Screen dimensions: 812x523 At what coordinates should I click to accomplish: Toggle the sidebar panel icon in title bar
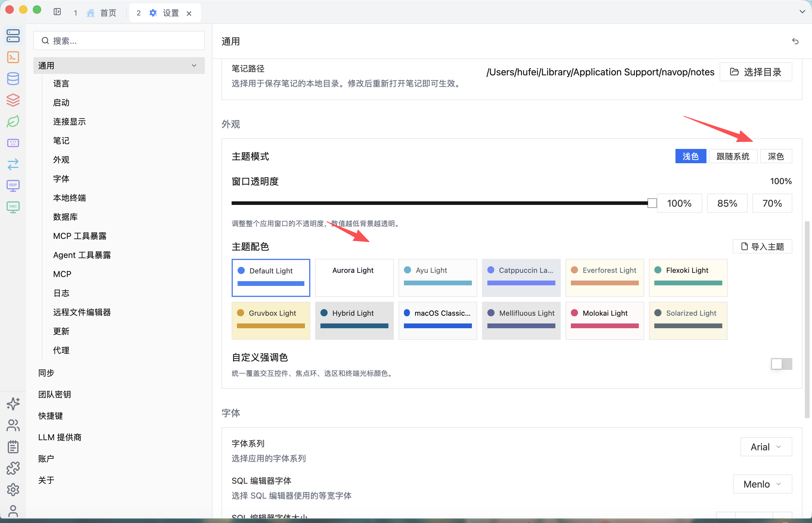pyautogui.click(x=57, y=12)
